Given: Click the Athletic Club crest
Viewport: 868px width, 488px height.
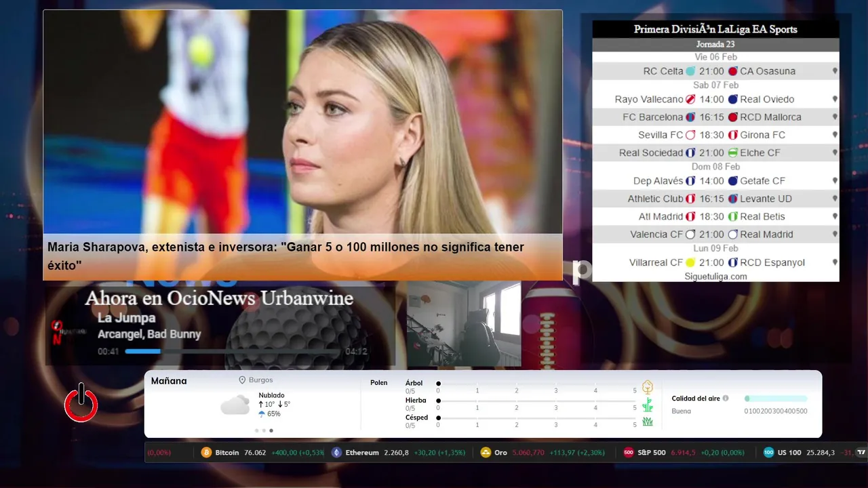Looking at the screenshot, I should click(x=690, y=199).
